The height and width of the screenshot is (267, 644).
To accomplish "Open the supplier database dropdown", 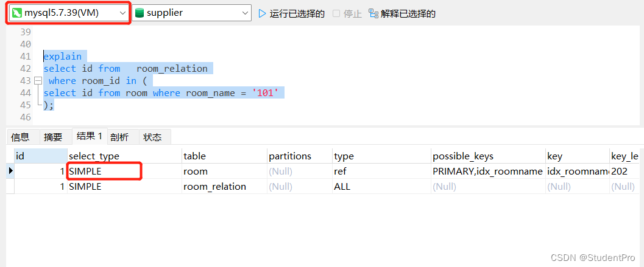I will (191, 13).
